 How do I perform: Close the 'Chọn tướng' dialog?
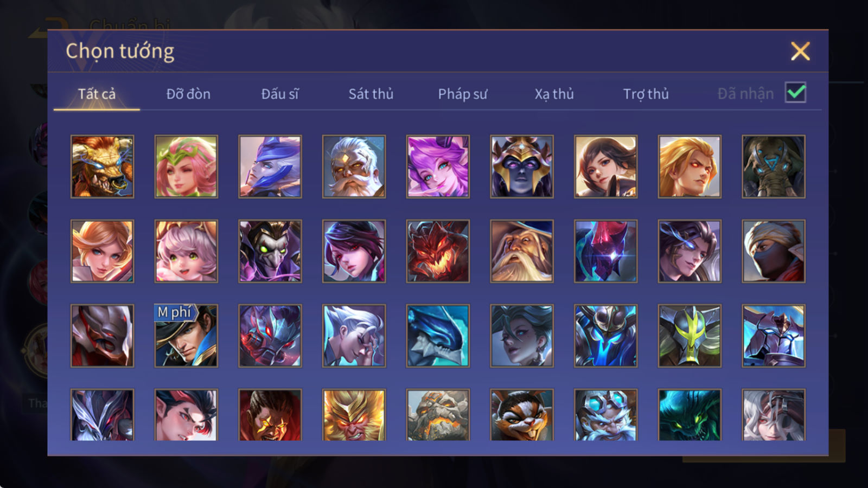pyautogui.click(x=800, y=51)
